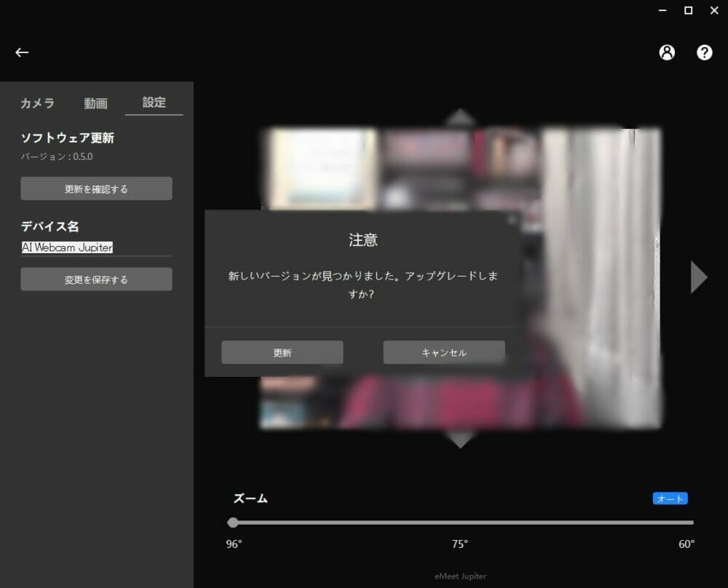This screenshot has height=588, width=728.
Task: Minimize the eMeet application window
Action: pyautogui.click(x=662, y=10)
